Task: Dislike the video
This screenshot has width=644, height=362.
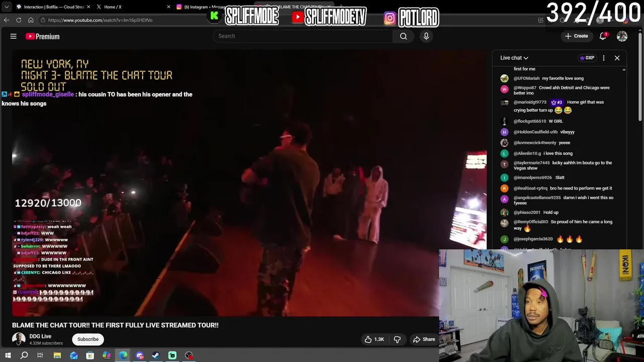Action: pyautogui.click(x=397, y=339)
